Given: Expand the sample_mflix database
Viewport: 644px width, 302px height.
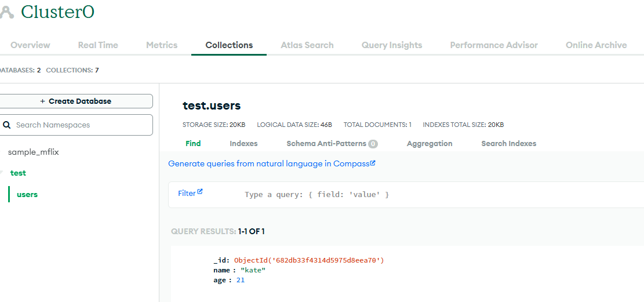Looking at the screenshot, I should [x=2, y=152].
